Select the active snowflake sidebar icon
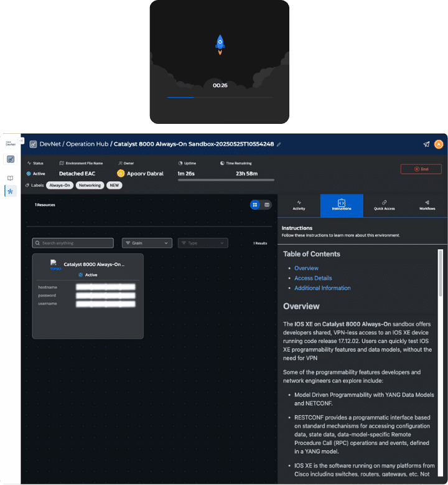This screenshot has width=448, height=485. (x=10, y=192)
